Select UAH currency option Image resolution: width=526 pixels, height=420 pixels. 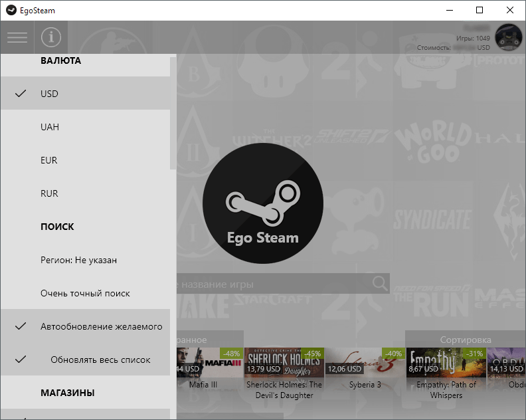point(85,126)
